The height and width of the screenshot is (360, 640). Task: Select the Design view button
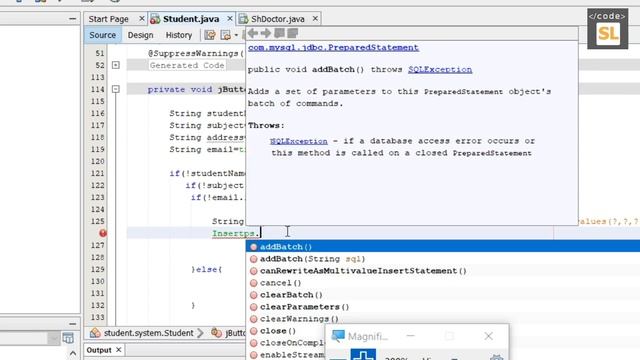[x=140, y=35]
